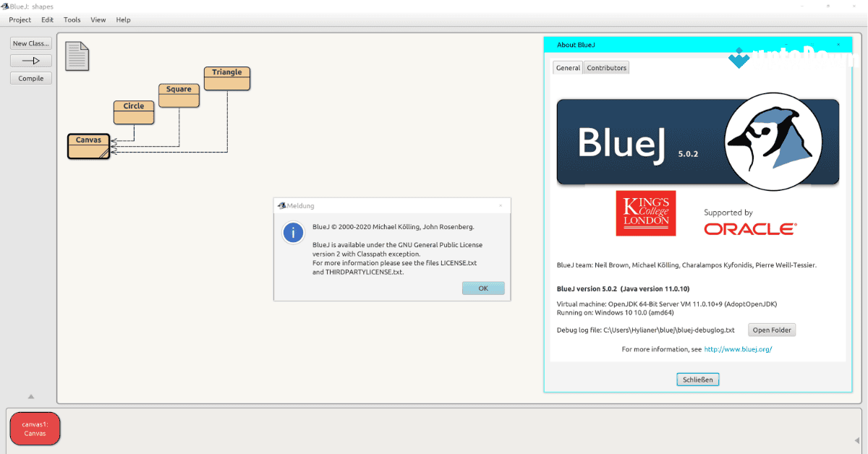Open the Tools menu
Viewport: 868px width, 454px height.
pos(72,20)
